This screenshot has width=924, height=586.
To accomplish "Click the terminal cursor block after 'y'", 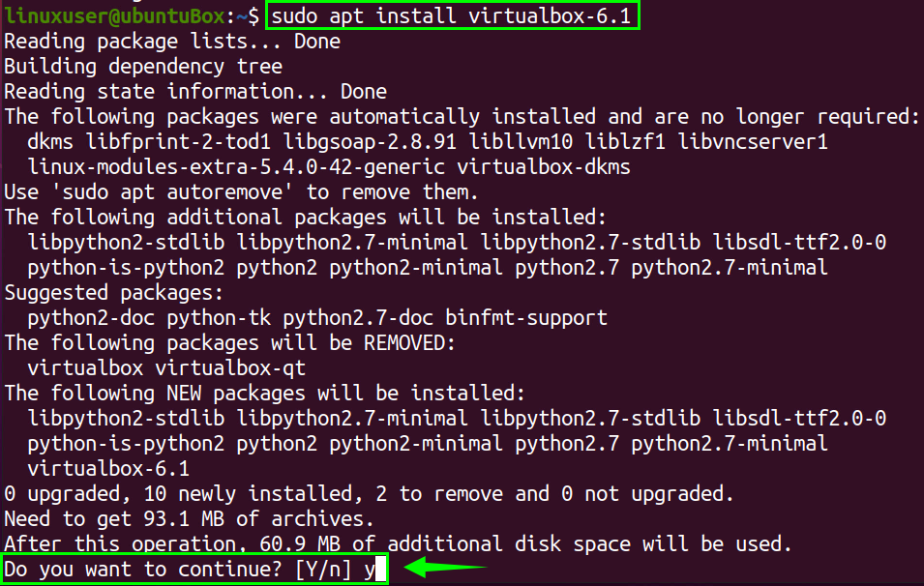I will (x=381, y=570).
